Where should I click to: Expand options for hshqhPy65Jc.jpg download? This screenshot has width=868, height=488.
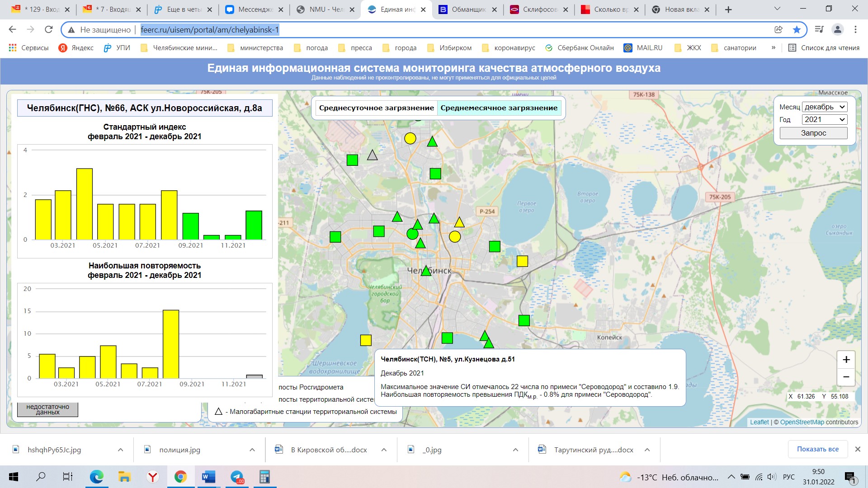120,450
